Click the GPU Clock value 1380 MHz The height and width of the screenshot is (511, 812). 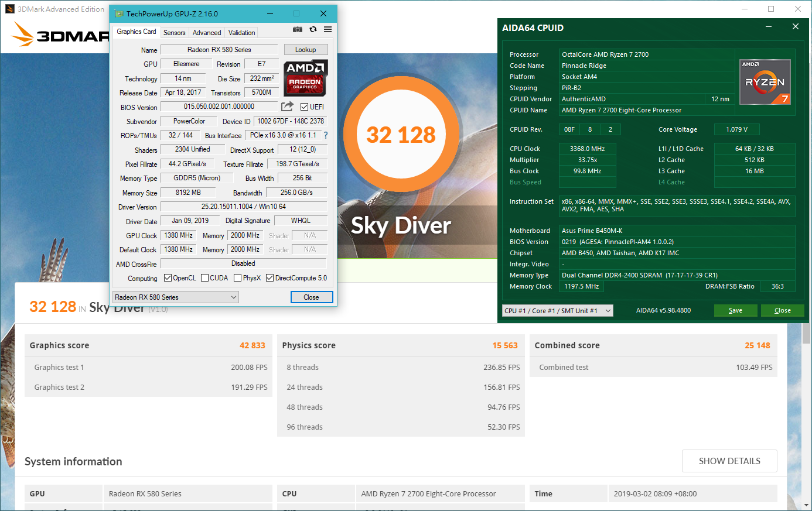click(x=179, y=235)
